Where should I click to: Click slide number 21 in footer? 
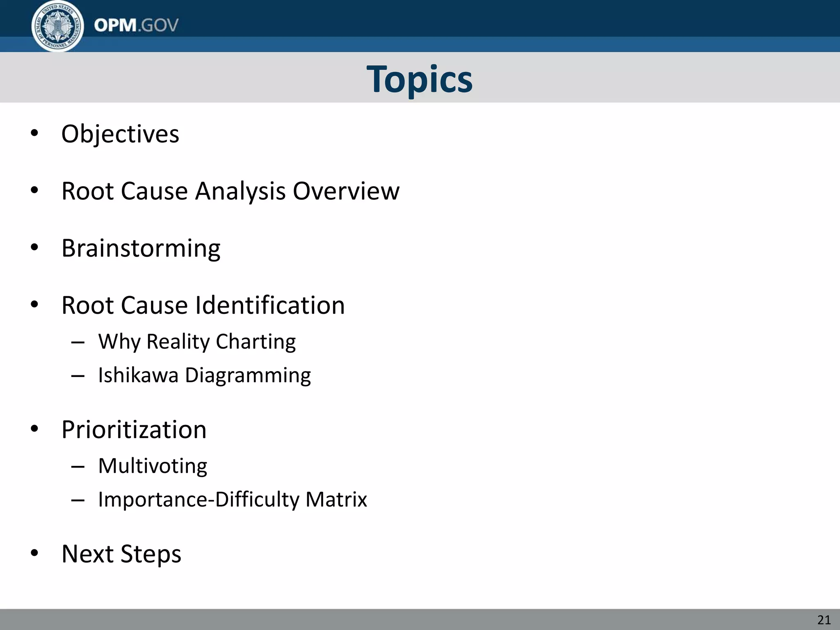click(824, 620)
